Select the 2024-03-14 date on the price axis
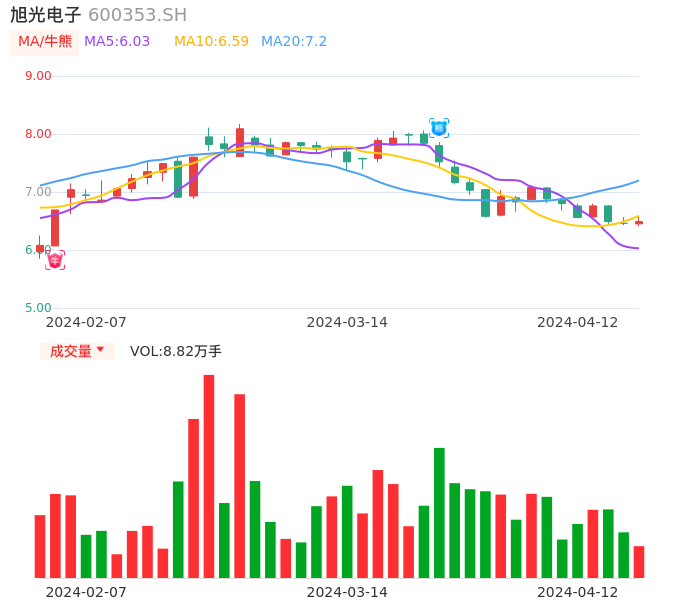The image size is (686, 606). coord(347,322)
